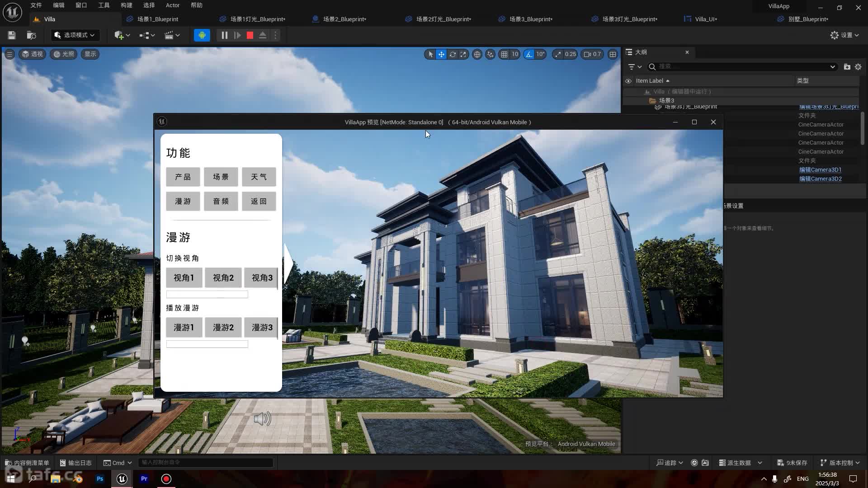
Task: Click the progress bar below 漫游 buttons
Action: coord(207,344)
